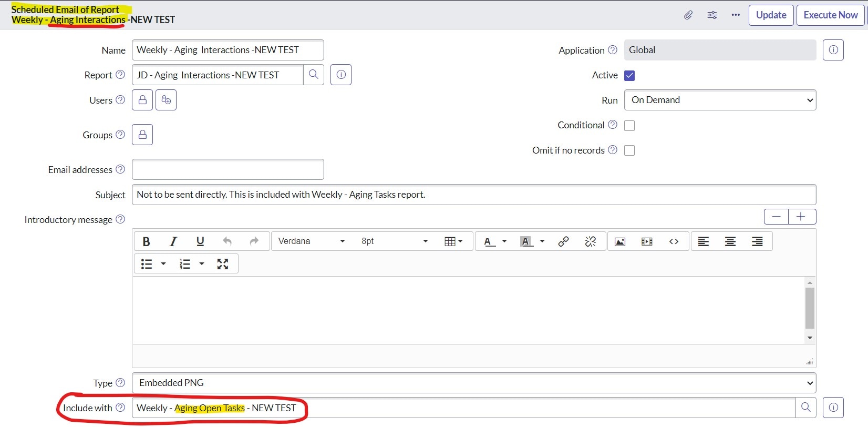Align message text left
The width and height of the screenshot is (868, 427).
[x=704, y=241]
